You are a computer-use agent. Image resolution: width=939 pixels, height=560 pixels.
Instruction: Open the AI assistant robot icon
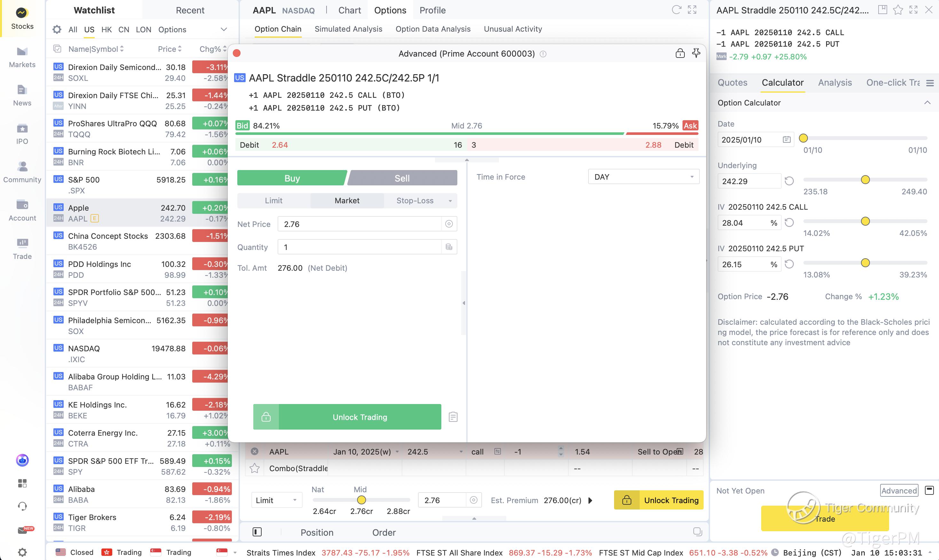(22, 460)
